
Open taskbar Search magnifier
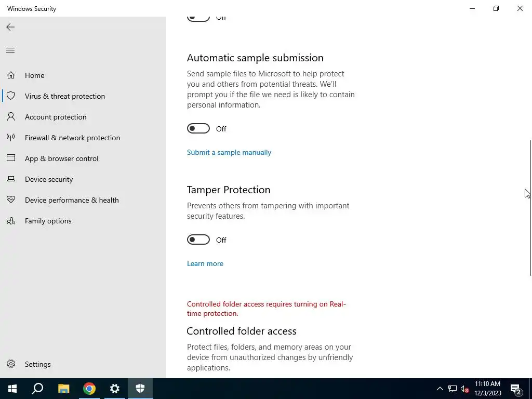(37, 389)
